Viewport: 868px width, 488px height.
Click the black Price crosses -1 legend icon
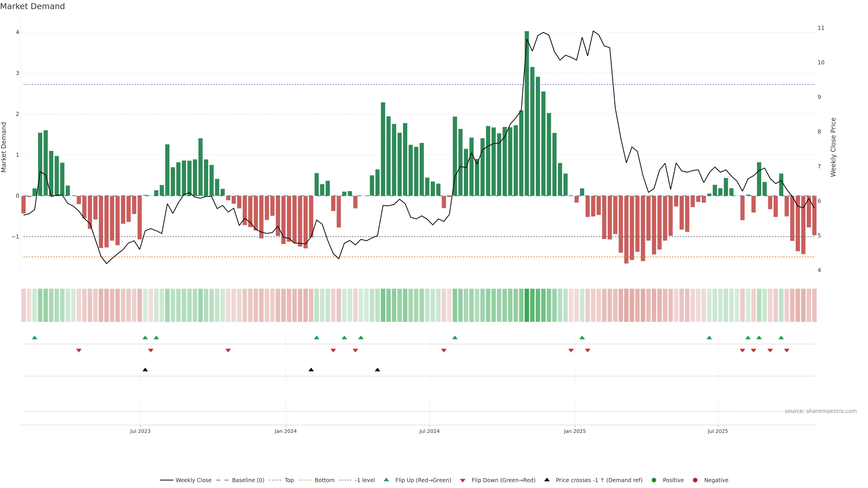547,480
